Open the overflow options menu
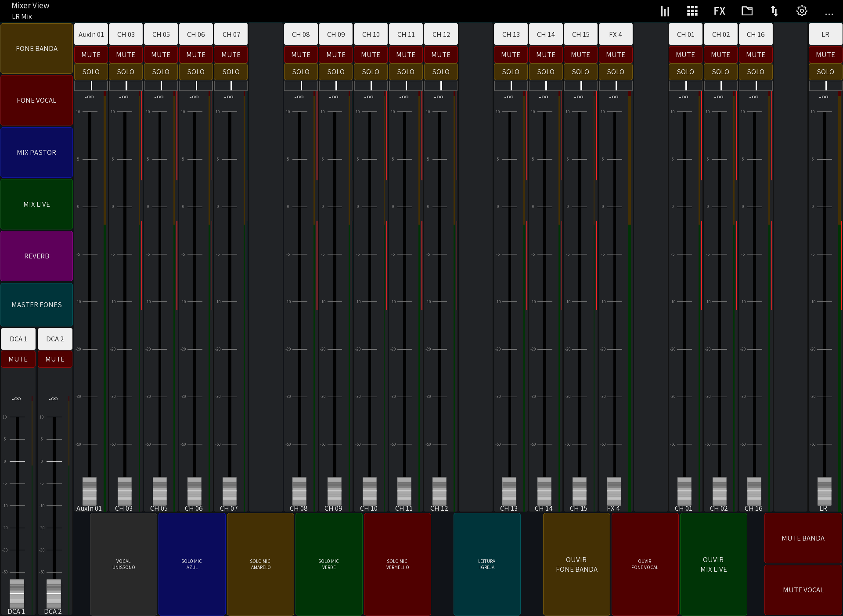Viewport: 843px width, 616px height. coord(829,13)
